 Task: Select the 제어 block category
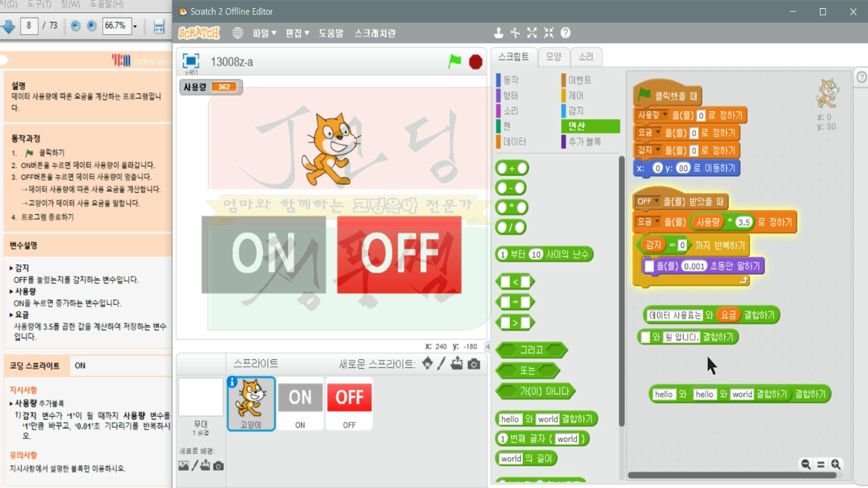pos(576,96)
